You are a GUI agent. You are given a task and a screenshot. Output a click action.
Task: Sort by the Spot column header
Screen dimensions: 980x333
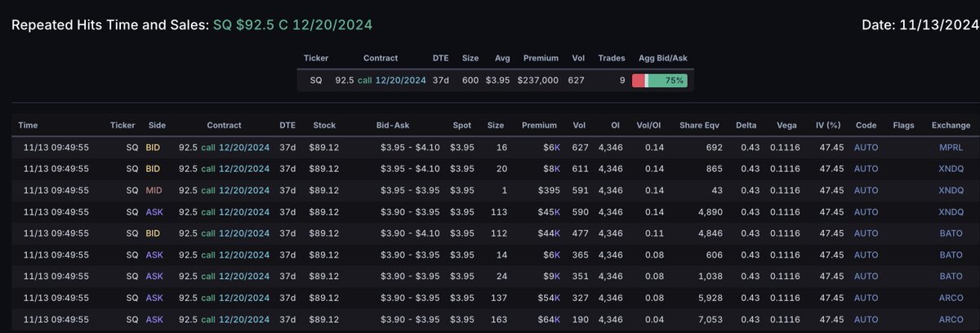coord(463,126)
